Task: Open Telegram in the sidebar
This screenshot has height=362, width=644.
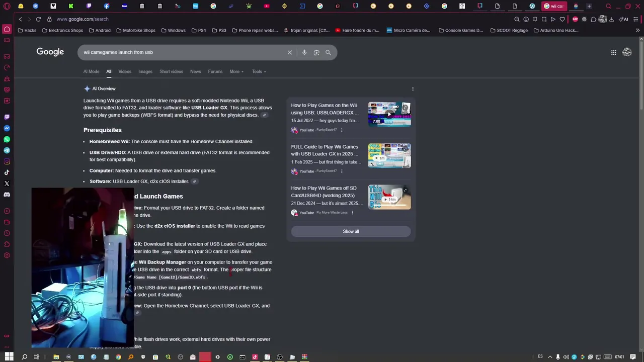Action: click(7, 150)
